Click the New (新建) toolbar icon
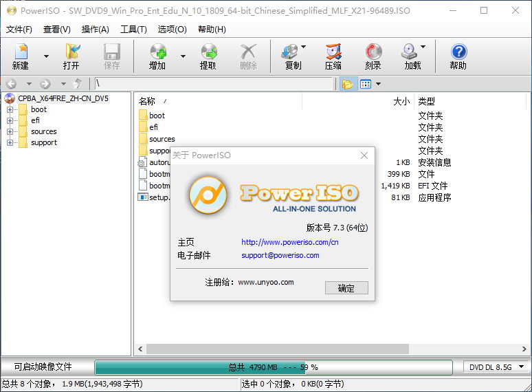The width and height of the screenshot is (532, 392). pyautogui.click(x=21, y=52)
